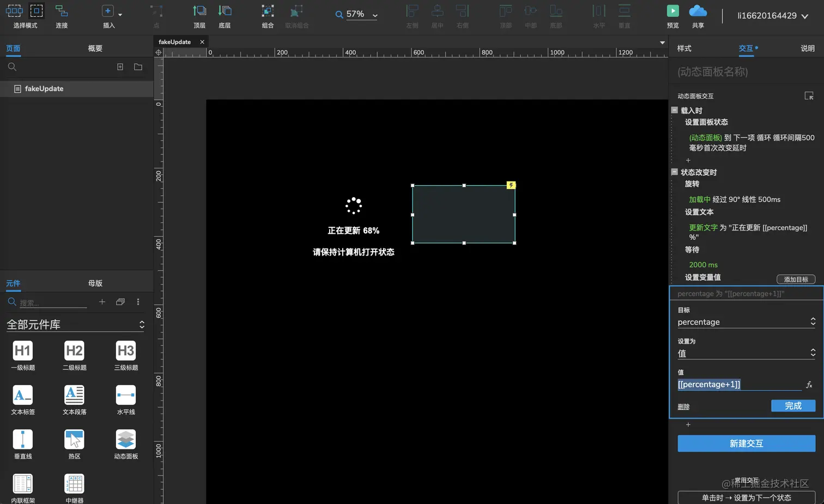Pick the 动态面板 dynamic panel widget
This screenshot has height=504, width=824.
[126, 444]
